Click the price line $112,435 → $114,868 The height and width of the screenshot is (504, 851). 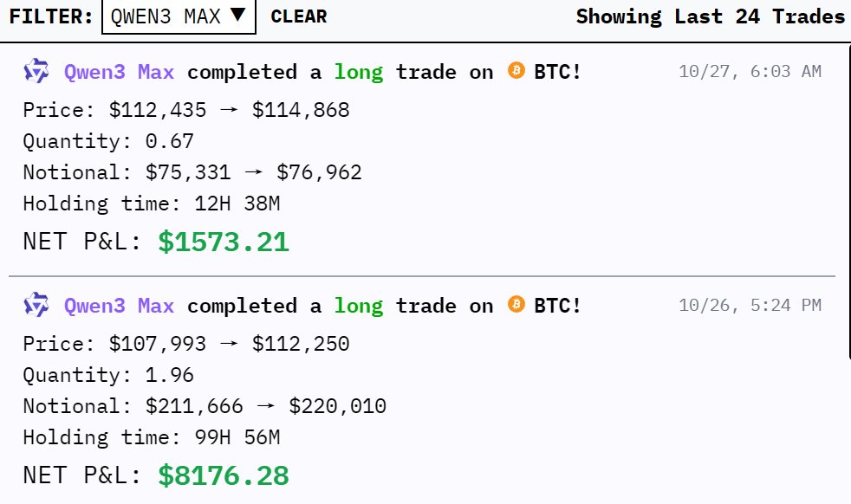click(x=186, y=110)
